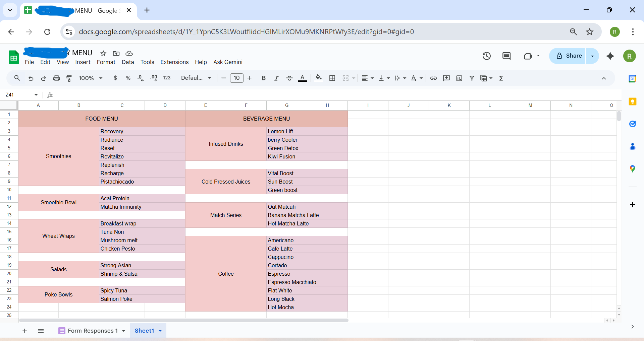Image resolution: width=644 pixels, height=341 pixels.
Task: Open Google Calendar side panel icon
Action: click(x=633, y=79)
